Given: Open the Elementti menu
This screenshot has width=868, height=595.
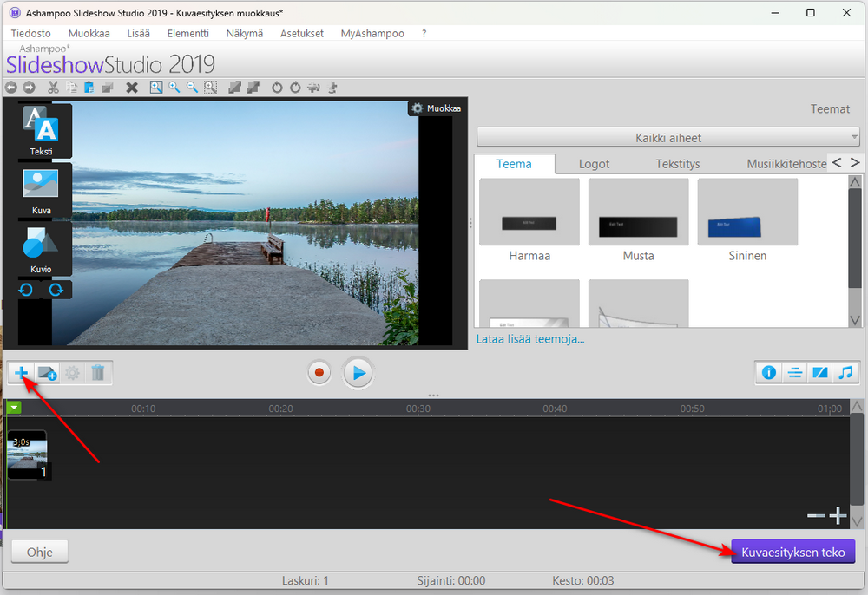Looking at the screenshot, I should (188, 33).
